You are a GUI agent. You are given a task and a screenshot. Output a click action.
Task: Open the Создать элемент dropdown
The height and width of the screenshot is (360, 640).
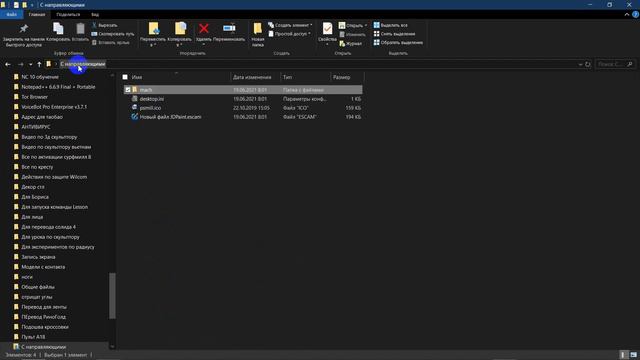click(x=290, y=25)
